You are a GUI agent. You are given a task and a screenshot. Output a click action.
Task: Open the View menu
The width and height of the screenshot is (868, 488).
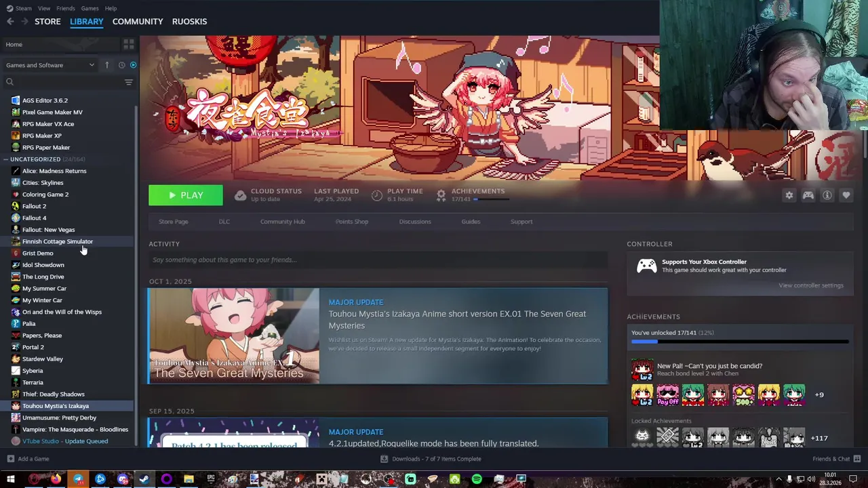coord(44,8)
